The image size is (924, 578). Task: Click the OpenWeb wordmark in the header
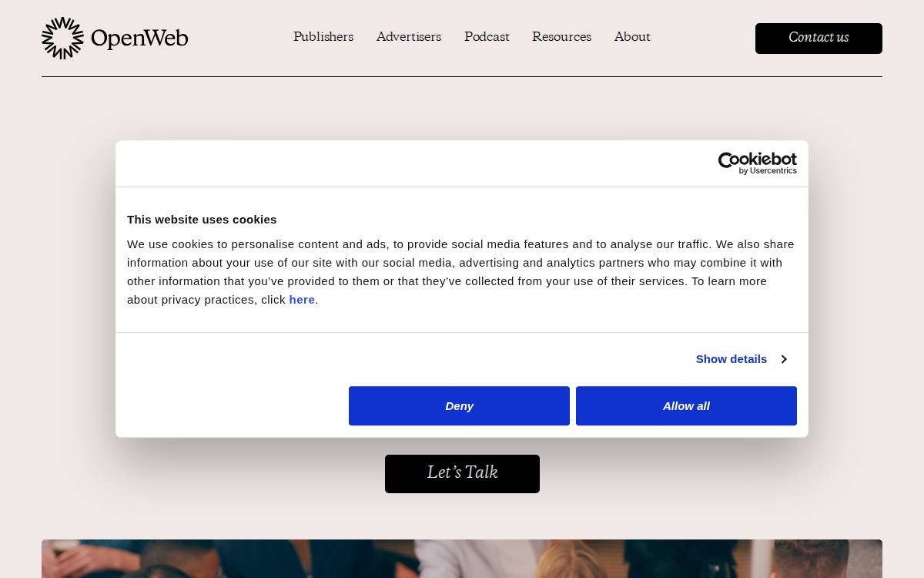tap(139, 38)
